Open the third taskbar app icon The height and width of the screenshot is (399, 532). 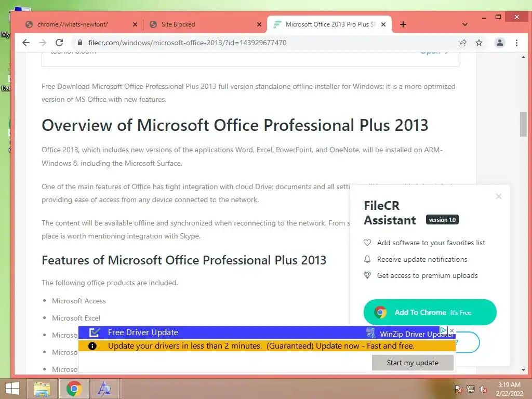[104, 389]
